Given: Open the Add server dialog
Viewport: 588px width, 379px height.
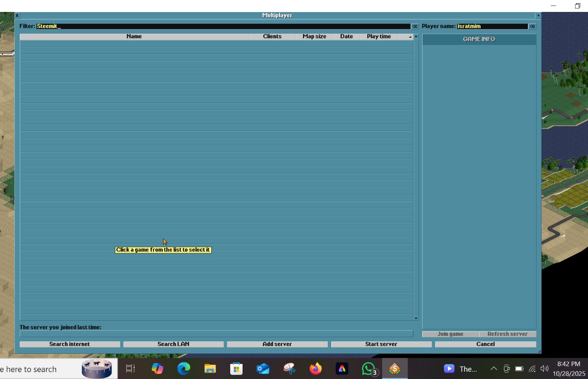Looking at the screenshot, I should pos(277,344).
